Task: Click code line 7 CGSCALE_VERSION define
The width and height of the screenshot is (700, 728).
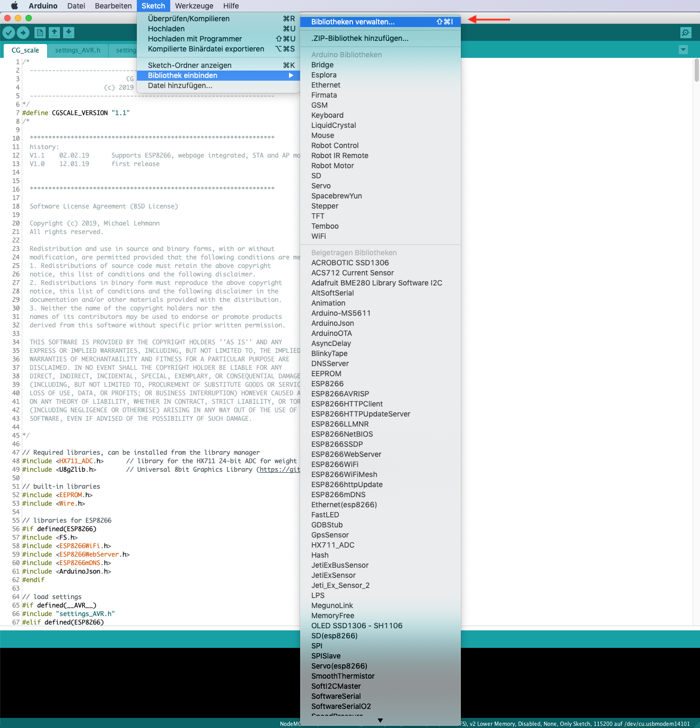Action: [x=76, y=113]
